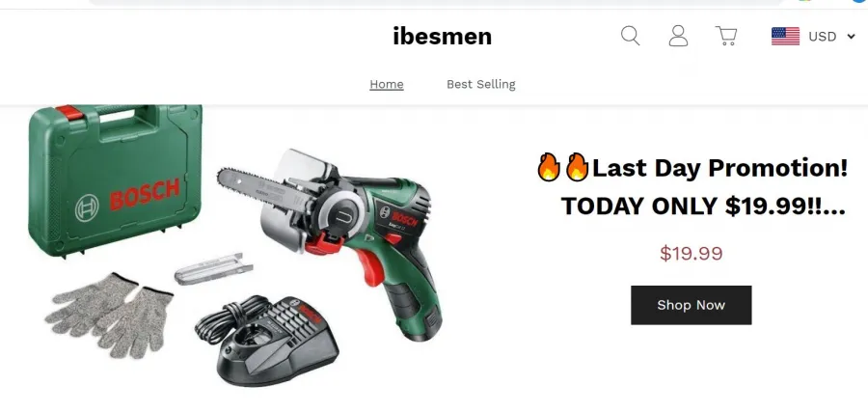This screenshot has width=868, height=413.
Task: Open the Last Day Promotion product title
Action: click(692, 186)
